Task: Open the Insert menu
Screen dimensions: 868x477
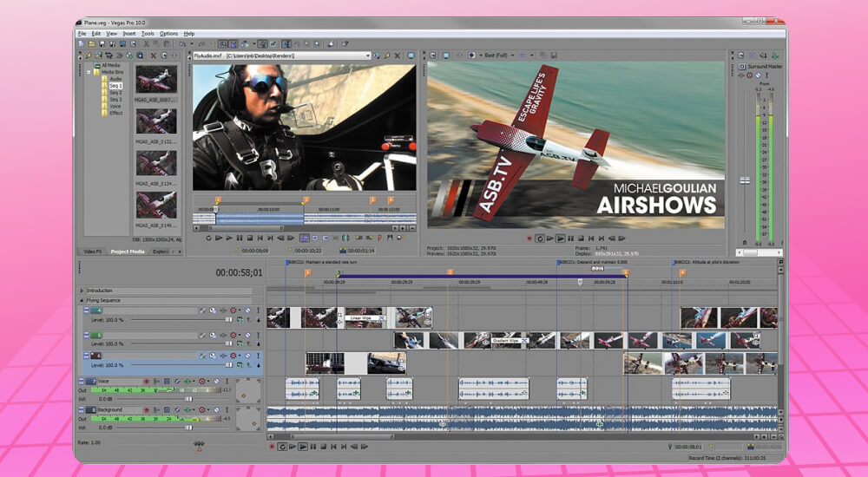Action: (129, 34)
